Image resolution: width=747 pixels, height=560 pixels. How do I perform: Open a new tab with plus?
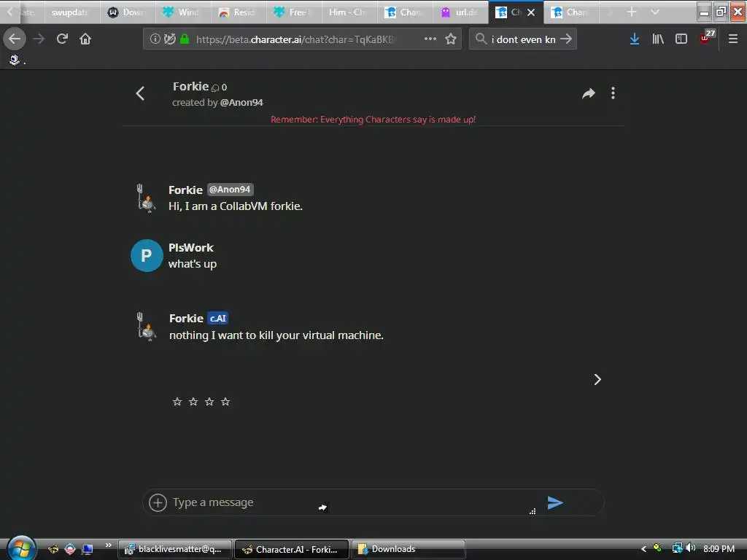tap(632, 12)
